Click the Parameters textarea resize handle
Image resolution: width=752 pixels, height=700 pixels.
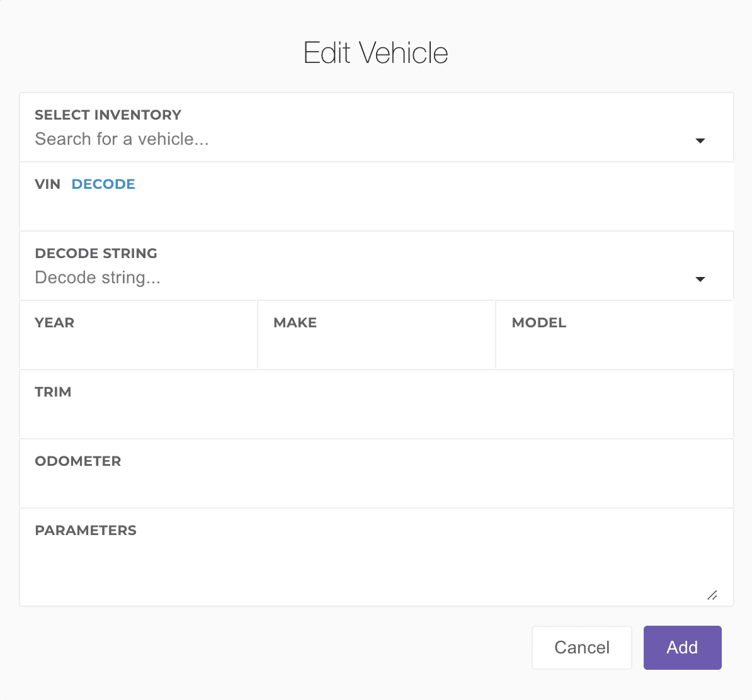[x=712, y=596]
